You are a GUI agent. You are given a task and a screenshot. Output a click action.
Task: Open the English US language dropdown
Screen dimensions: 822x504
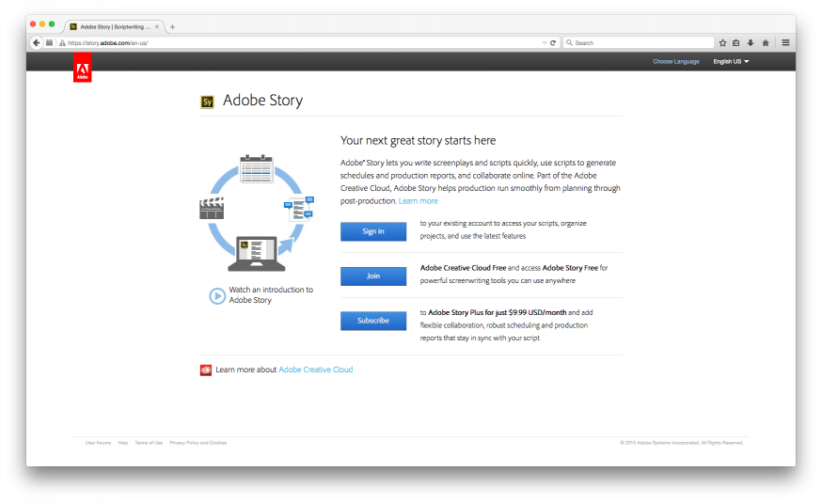(x=731, y=62)
